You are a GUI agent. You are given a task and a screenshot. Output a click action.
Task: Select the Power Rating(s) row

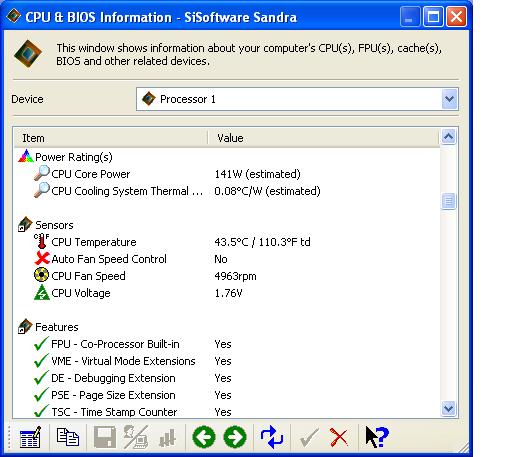point(227,157)
